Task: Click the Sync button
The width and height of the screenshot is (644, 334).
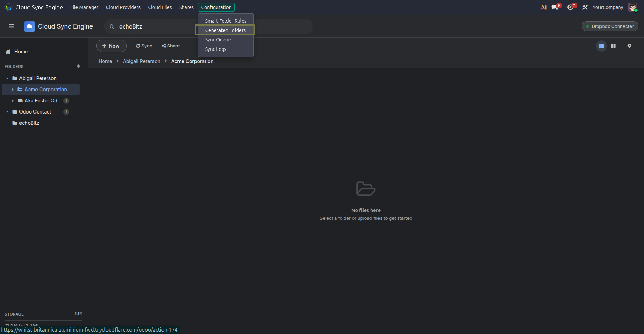Action: pyautogui.click(x=144, y=46)
